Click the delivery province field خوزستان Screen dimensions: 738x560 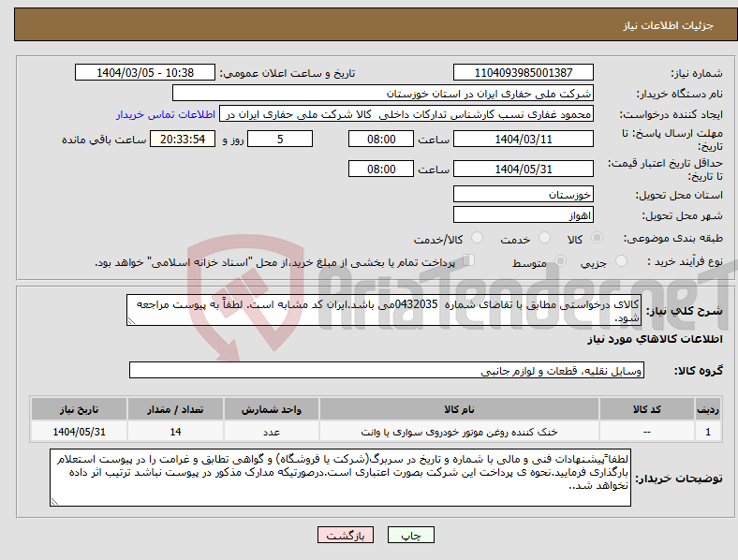click(524, 194)
